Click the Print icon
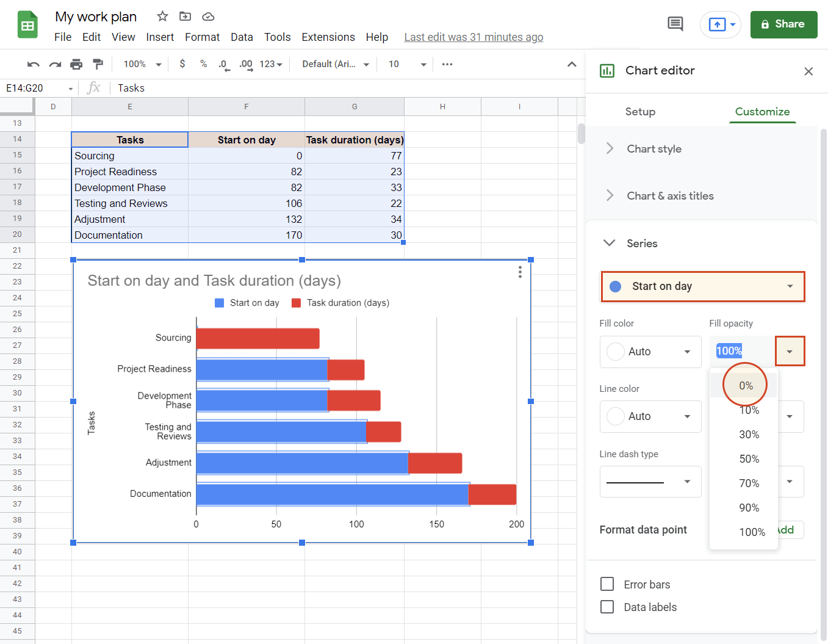This screenshot has height=644, width=828. pyautogui.click(x=76, y=64)
